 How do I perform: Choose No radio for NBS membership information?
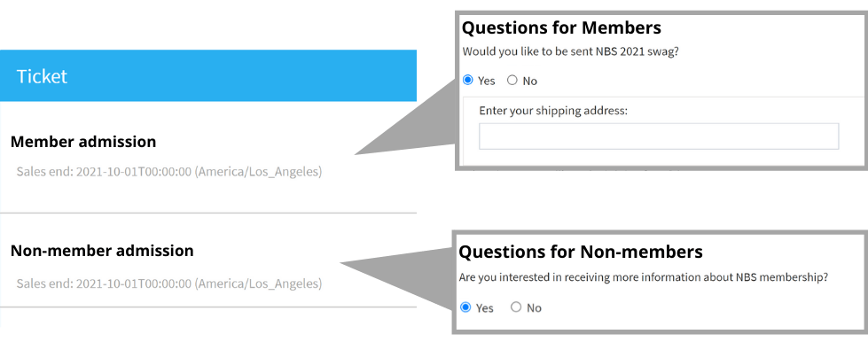tap(516, 307)
